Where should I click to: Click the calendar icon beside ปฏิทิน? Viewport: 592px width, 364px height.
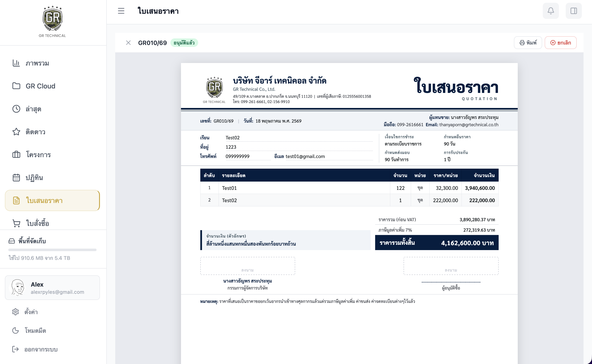(x=16, y=178)
